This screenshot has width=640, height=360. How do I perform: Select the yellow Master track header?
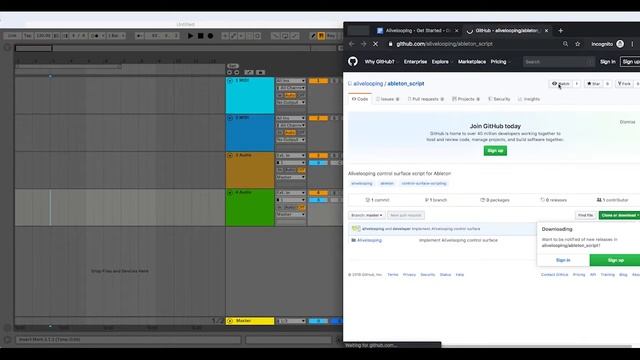click(250, 321)
